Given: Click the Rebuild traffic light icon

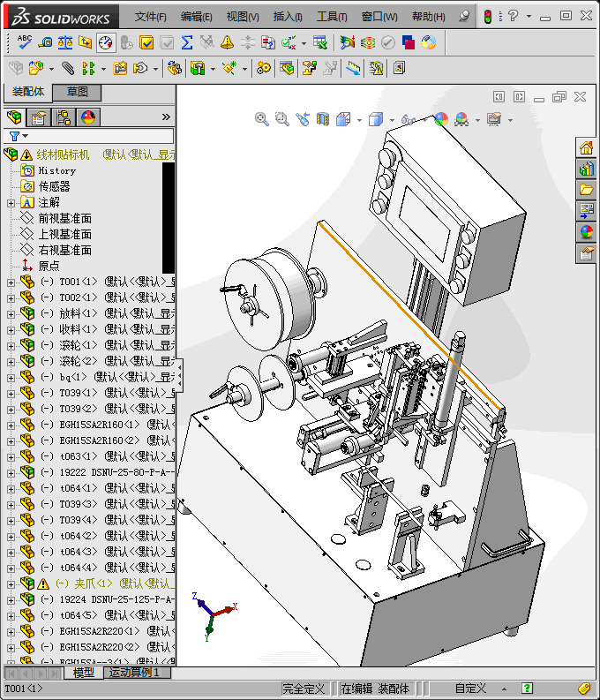Looking at the screenshot, I should (488, 17).
